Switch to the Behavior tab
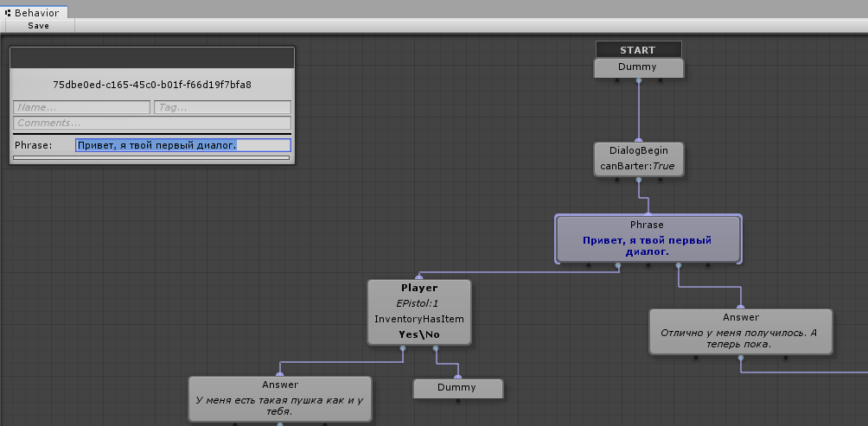Screen dimensions: 868x426 point(33,12)
